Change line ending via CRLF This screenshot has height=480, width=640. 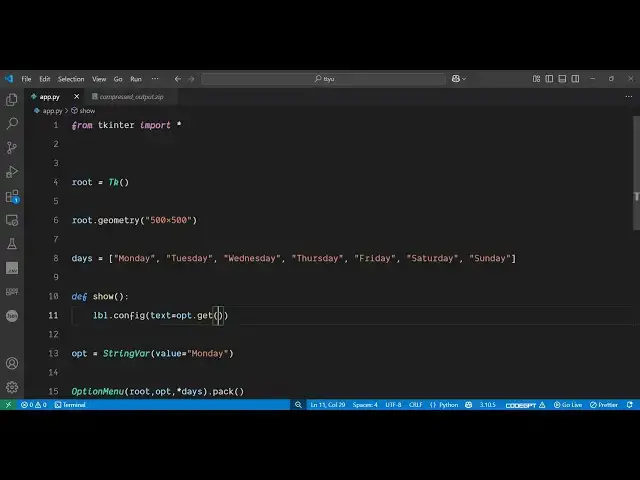pyautogui.click(x=416, y=405)
